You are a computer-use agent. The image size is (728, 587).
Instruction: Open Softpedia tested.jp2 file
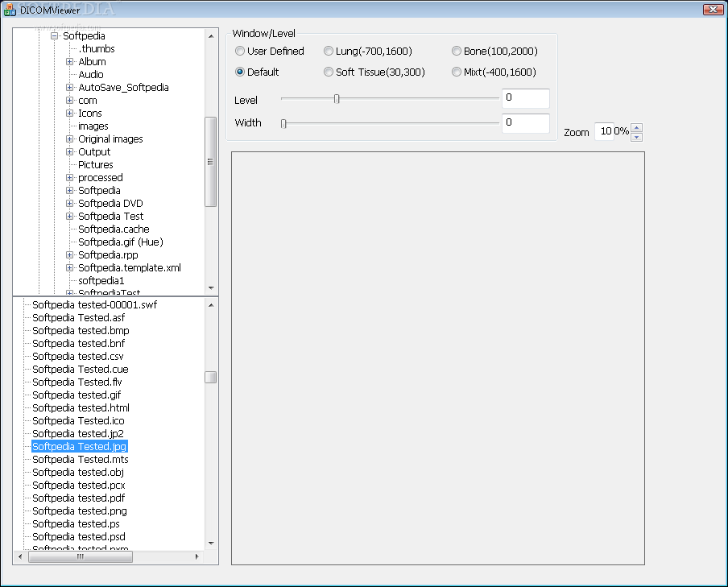[78, 433]
